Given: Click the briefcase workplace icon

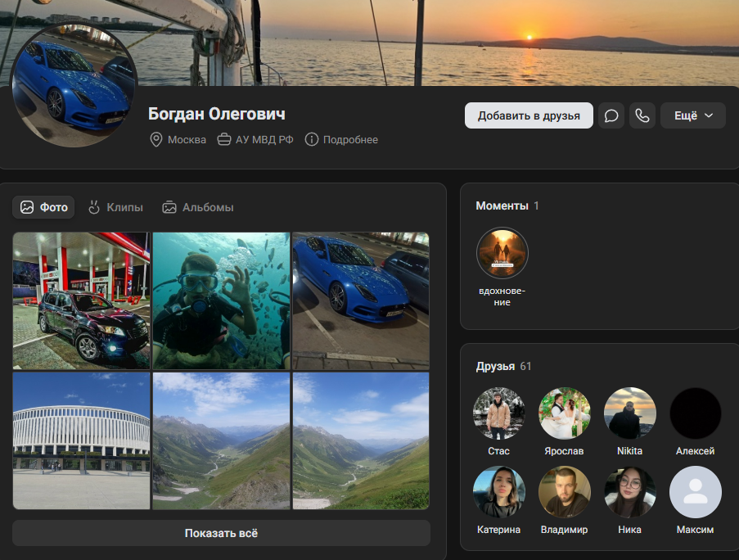Looking at the screenshot, I should pyautogui.click(x=223, y=140).
